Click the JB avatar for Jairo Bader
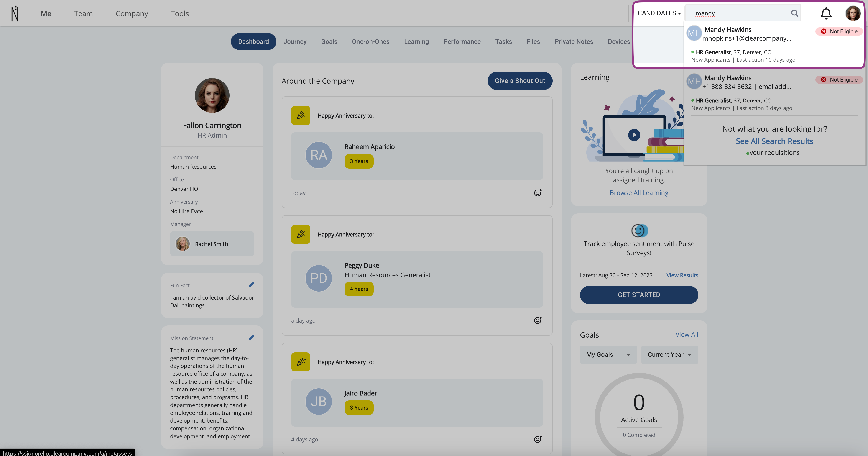Image resolution: width=868 pixels, height=456 pixels. click(318, 401)
